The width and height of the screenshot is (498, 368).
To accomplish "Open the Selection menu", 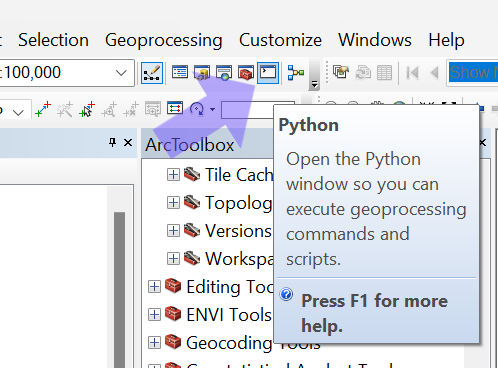I will 53,40.
